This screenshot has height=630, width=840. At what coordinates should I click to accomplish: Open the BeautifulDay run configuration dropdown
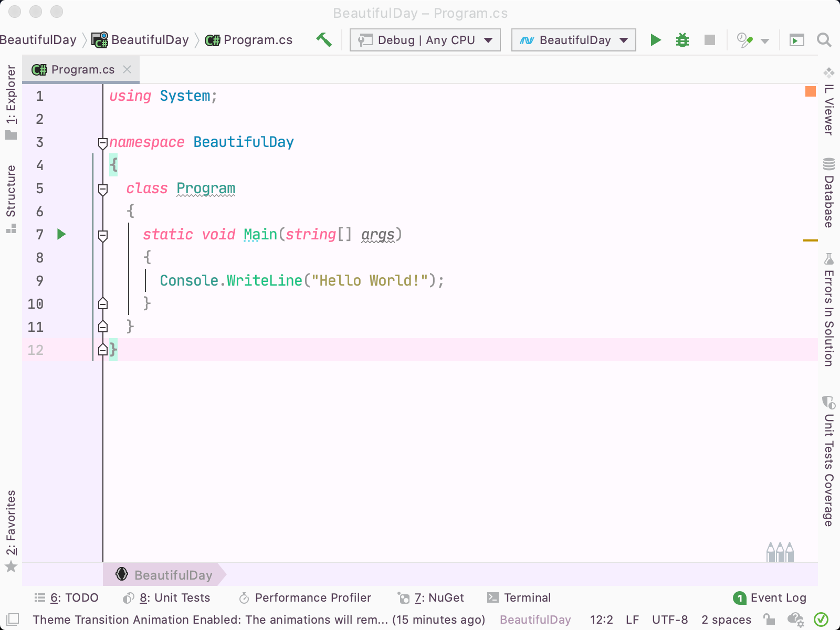pos(574,40)
